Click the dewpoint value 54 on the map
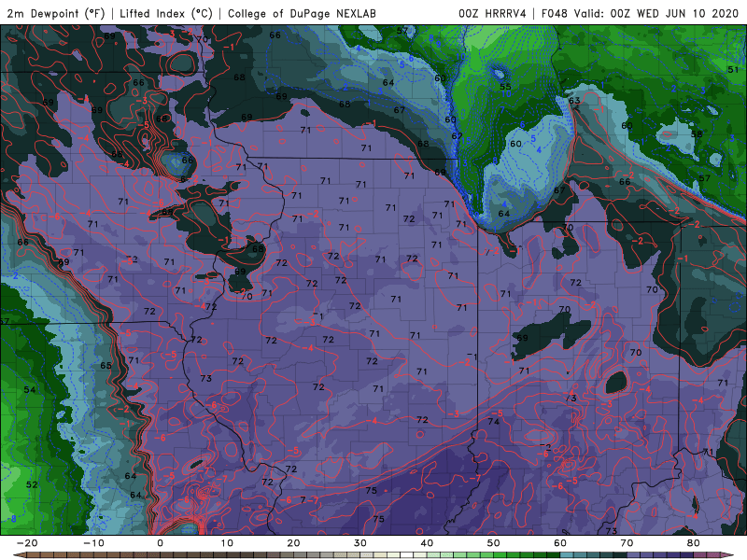Image resolution: width=747 pixels, height=560 pixels. tap(30, 389)
